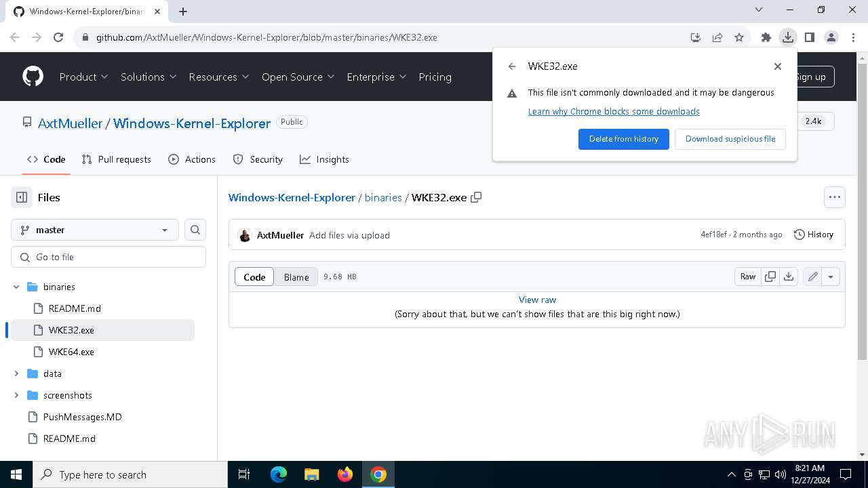Open README.md inside binaries folder
The width and height of the screenshot is (868, 488).
pos(75,308)
